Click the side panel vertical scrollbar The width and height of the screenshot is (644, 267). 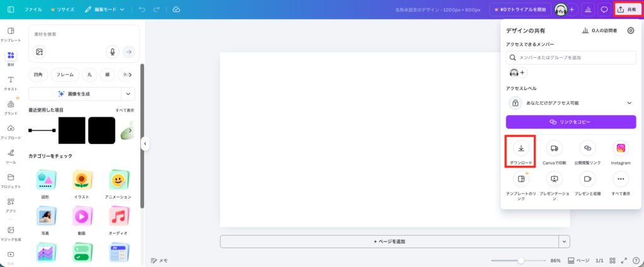point(142,136)
